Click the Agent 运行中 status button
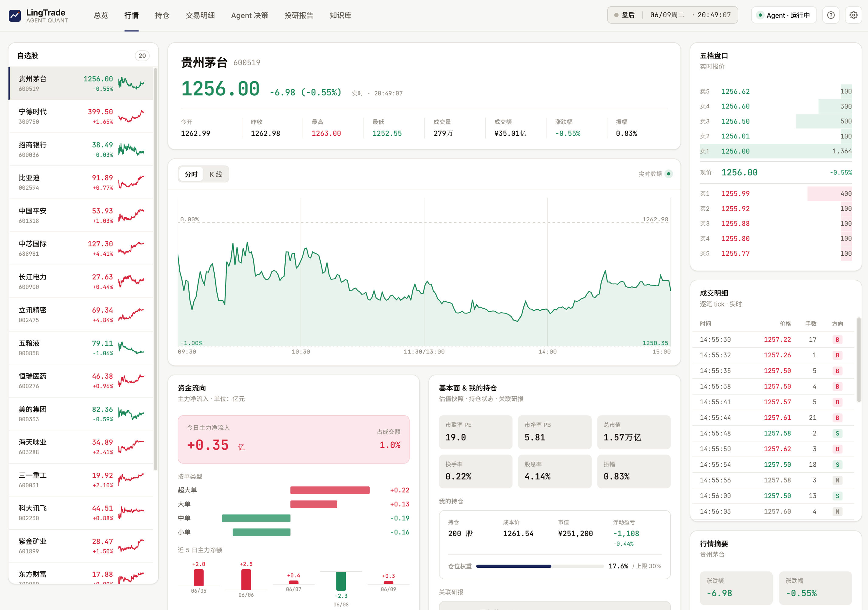 [x=784, y=15]
